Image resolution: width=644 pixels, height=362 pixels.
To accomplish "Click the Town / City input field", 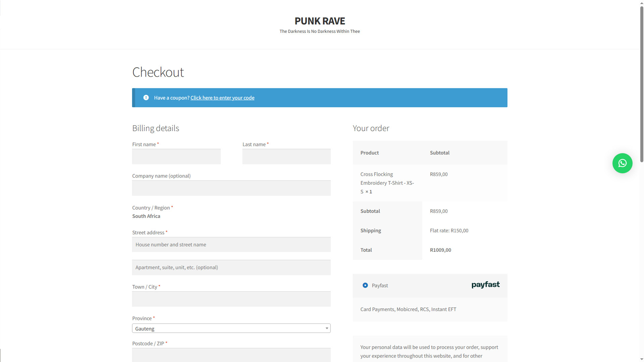I will pos(231,299).
